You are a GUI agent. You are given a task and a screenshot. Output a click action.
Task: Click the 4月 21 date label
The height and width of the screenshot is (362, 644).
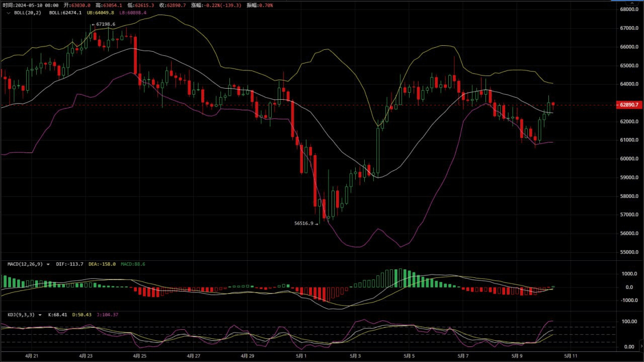point(31,355)
